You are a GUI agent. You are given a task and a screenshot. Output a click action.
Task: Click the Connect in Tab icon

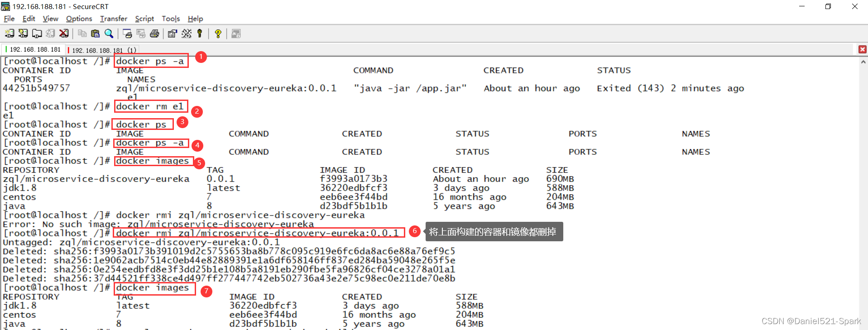[x=37, y=33]
